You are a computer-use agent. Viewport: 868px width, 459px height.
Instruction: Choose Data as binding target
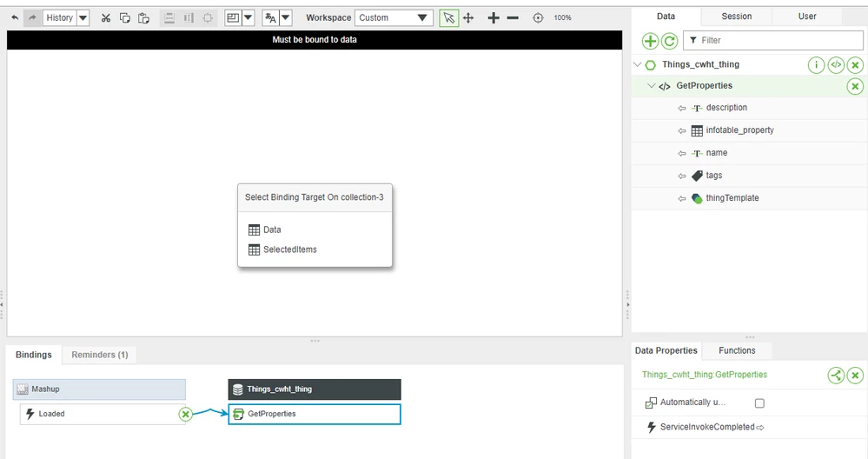[265, 229]
